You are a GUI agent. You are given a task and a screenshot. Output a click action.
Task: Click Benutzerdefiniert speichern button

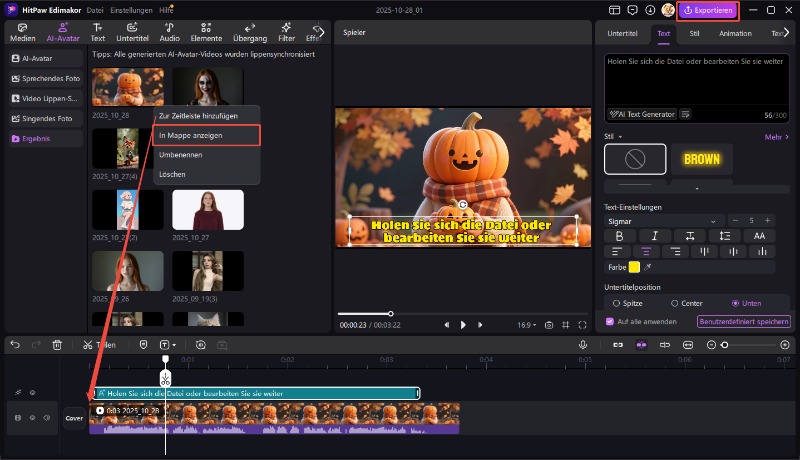pos(743,321)
